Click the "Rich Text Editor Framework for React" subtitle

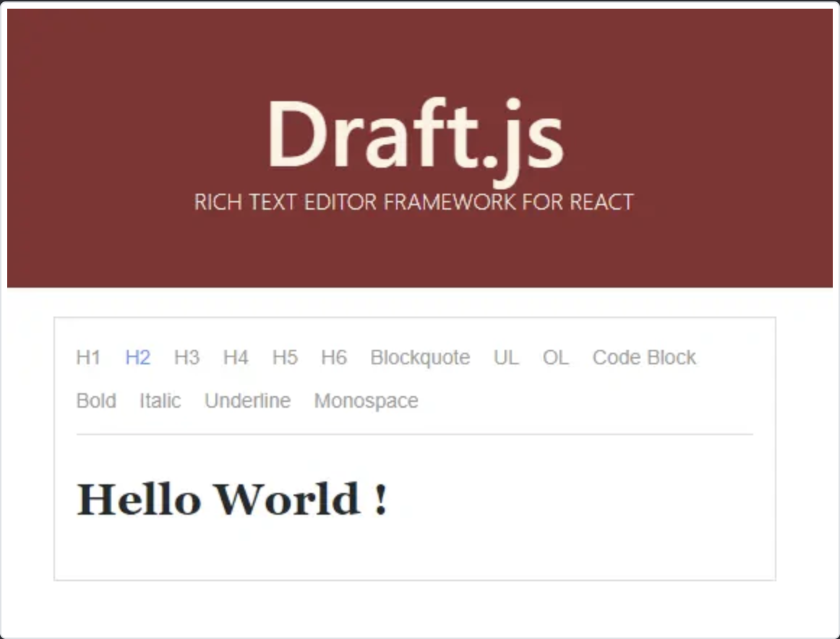coord(413,202)
